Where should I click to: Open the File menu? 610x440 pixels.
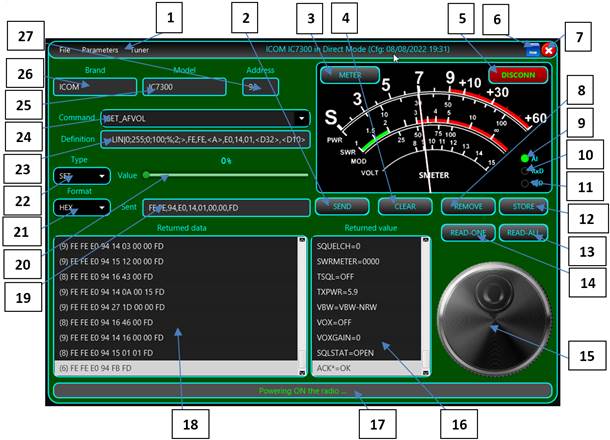point(64,49)
